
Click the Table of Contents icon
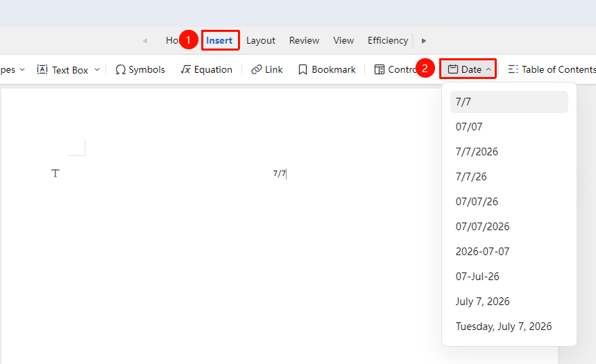(x=513, y=69)
